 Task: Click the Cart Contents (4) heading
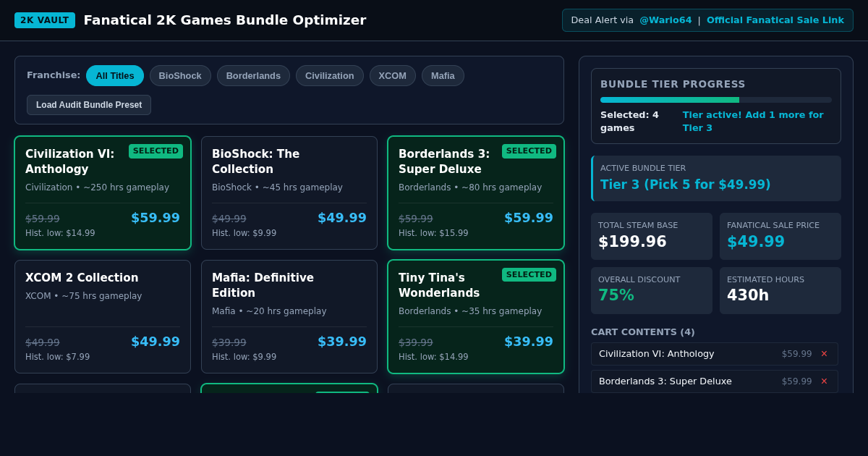pos(643,332)
